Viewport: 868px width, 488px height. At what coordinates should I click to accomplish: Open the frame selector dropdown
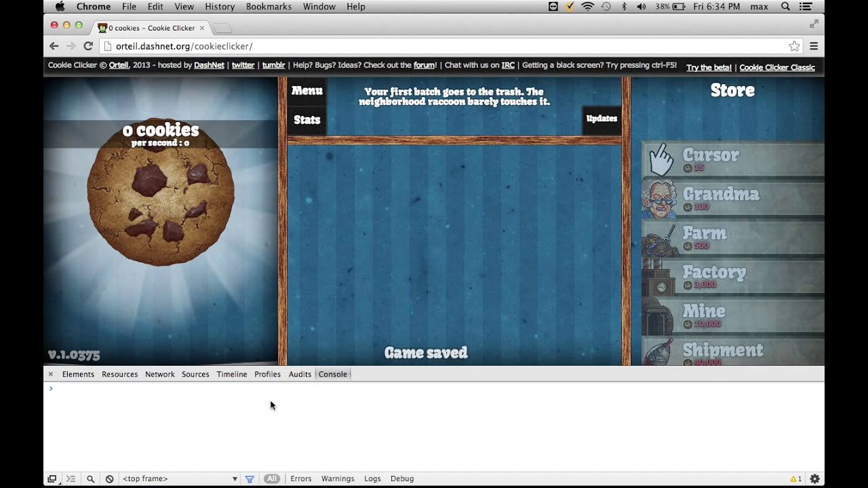pos(180,479)
